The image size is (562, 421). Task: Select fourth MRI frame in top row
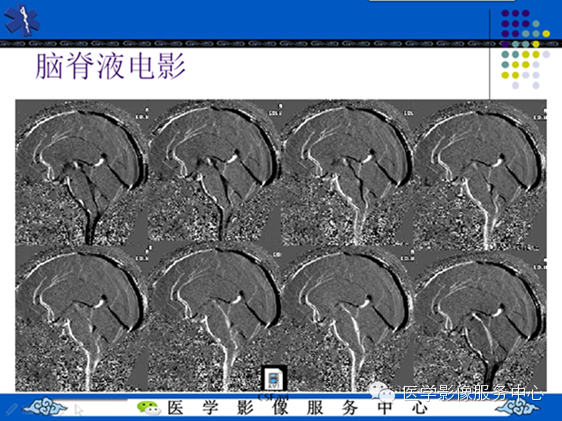point(480,173)
